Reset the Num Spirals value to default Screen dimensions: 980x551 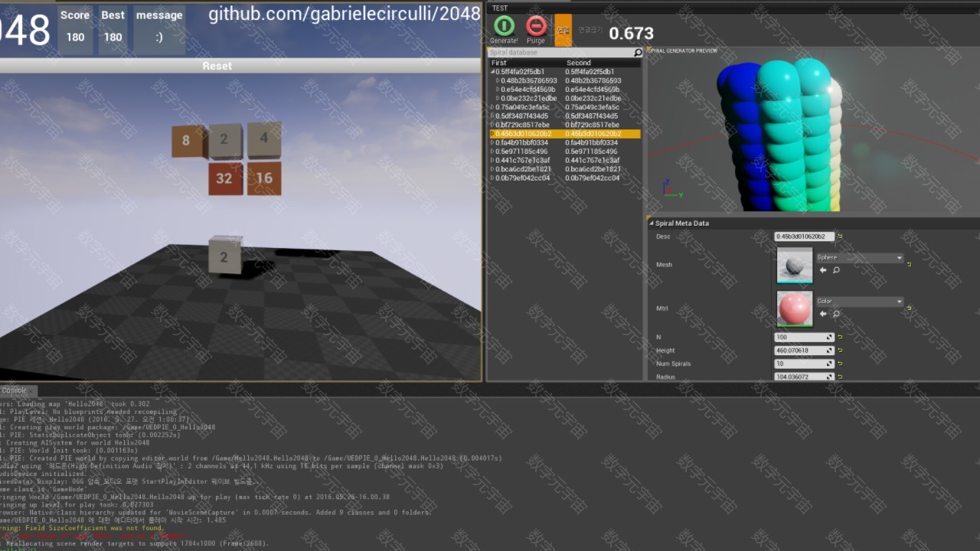click(840, 364)
